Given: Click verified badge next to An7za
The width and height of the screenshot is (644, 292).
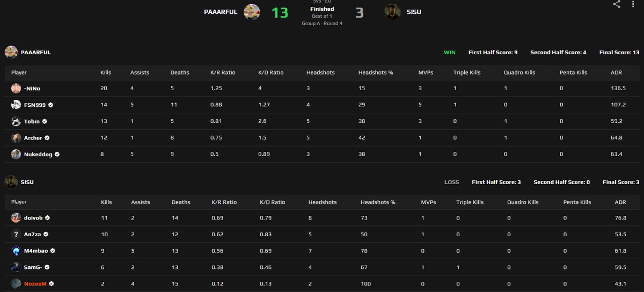Looking at the screenshot, I should point(46,235).
